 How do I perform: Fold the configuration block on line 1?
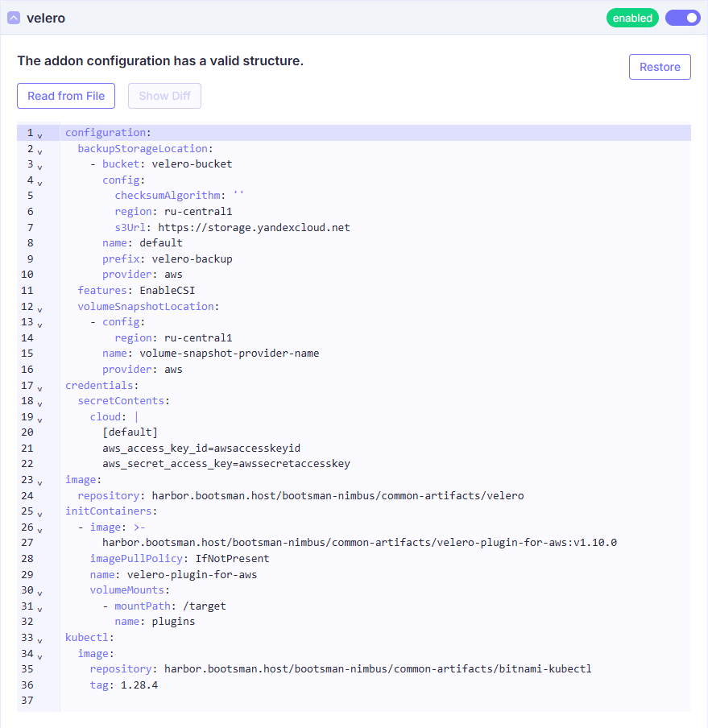(39, 134)
